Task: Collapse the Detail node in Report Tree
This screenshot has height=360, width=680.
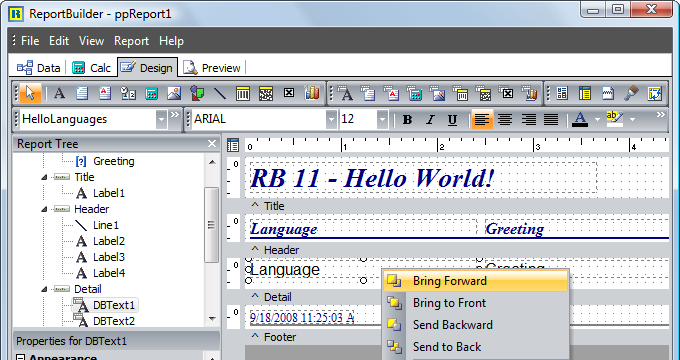Action: pyautogui.click(x=44, y=289)
